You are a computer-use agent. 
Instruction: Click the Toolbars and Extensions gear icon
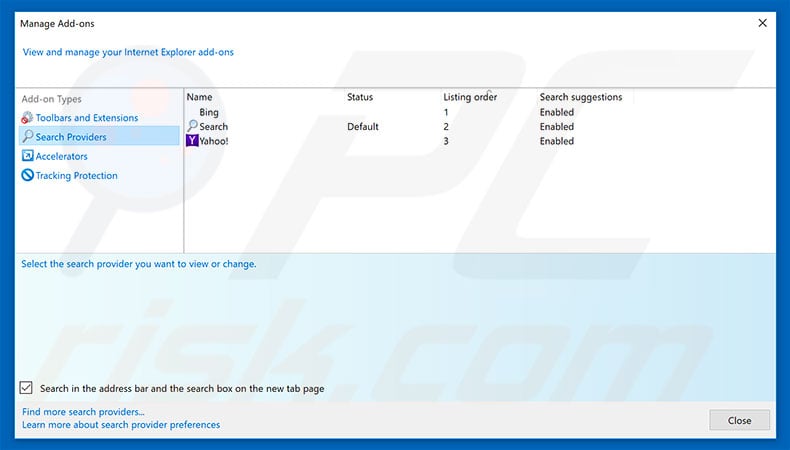(27, 117)
